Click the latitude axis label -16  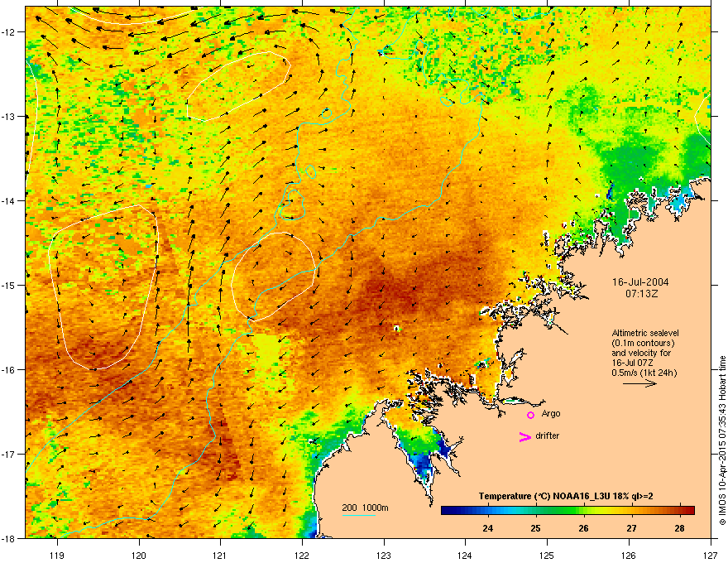pos(9,370)
